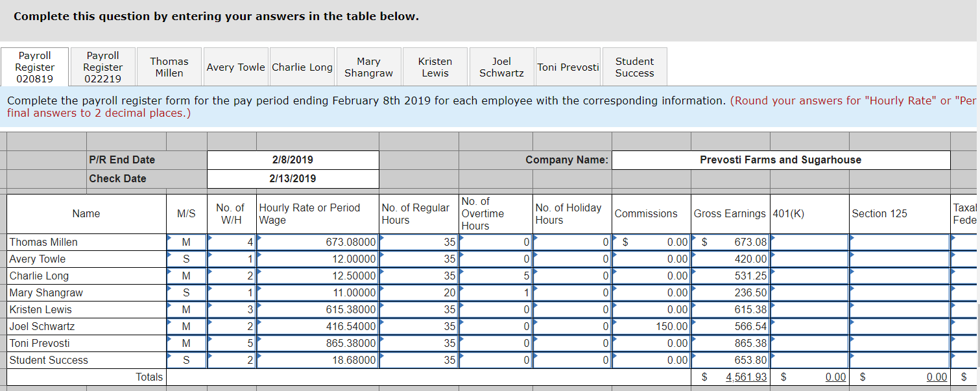The image size is (980, 391).
Task: Select Charlie Long's overtime hours cell
Action: [496, 276]
